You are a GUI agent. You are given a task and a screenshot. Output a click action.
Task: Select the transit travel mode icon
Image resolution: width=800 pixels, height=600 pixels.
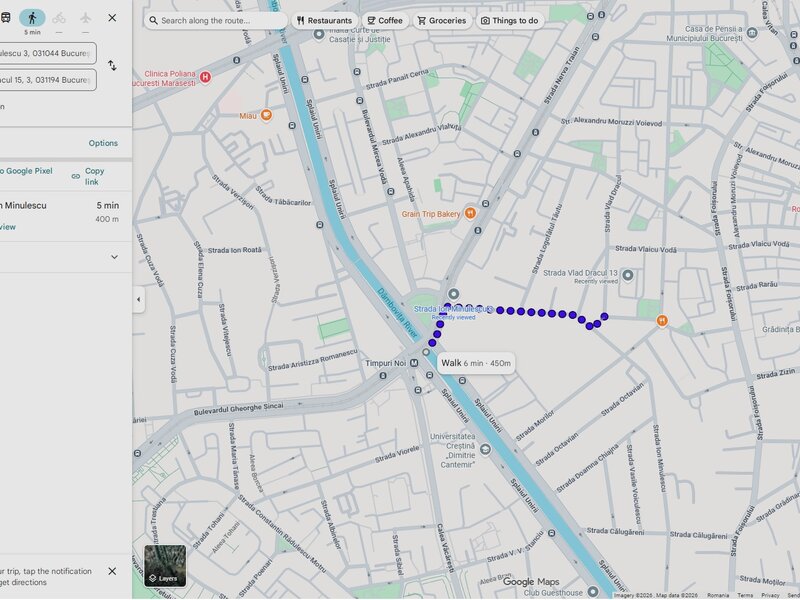(5, 18)
